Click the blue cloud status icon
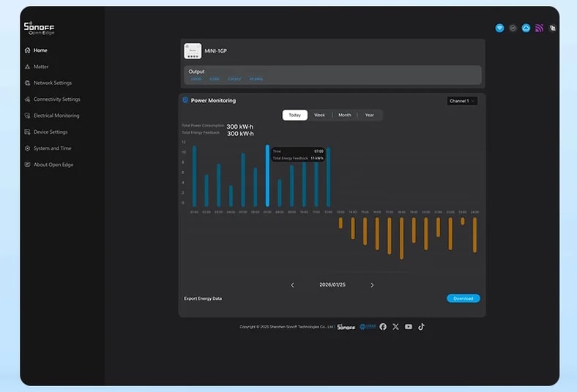Viewport: 577px width, 392px height. pos(526,28)
